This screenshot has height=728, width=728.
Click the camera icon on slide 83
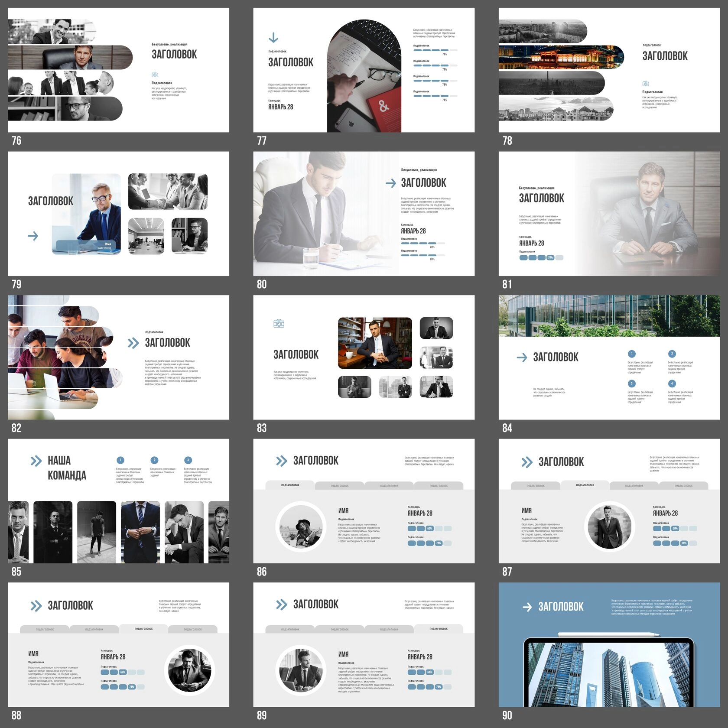coord(279,323)
